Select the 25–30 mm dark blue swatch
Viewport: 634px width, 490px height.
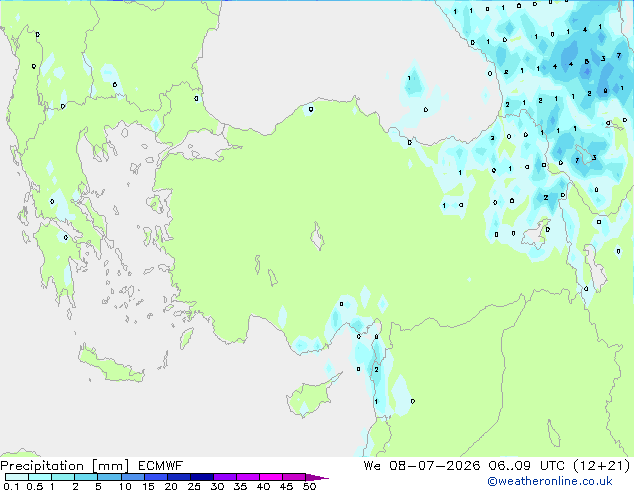click(x=202, y=477)
